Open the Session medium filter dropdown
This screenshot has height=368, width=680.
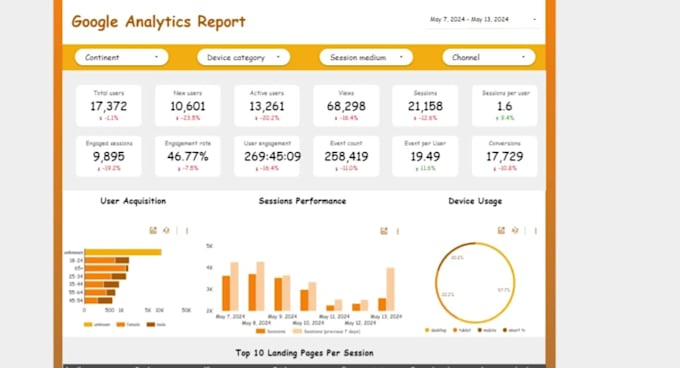366,57
